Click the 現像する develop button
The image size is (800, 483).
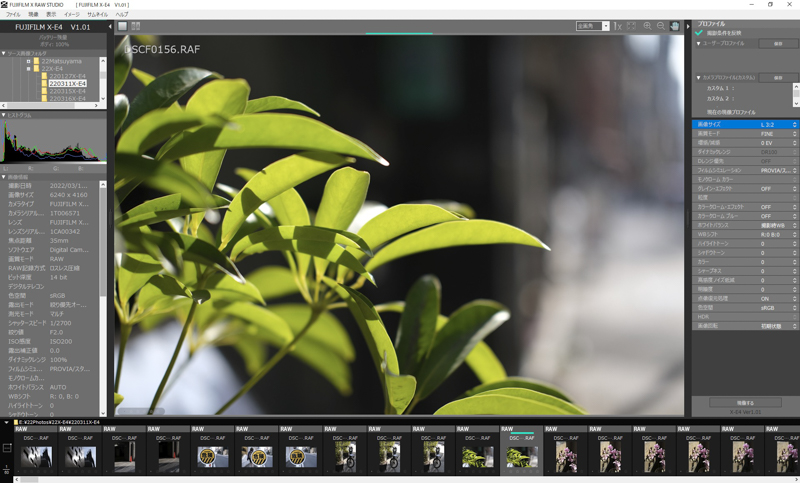tap(745, 402)
